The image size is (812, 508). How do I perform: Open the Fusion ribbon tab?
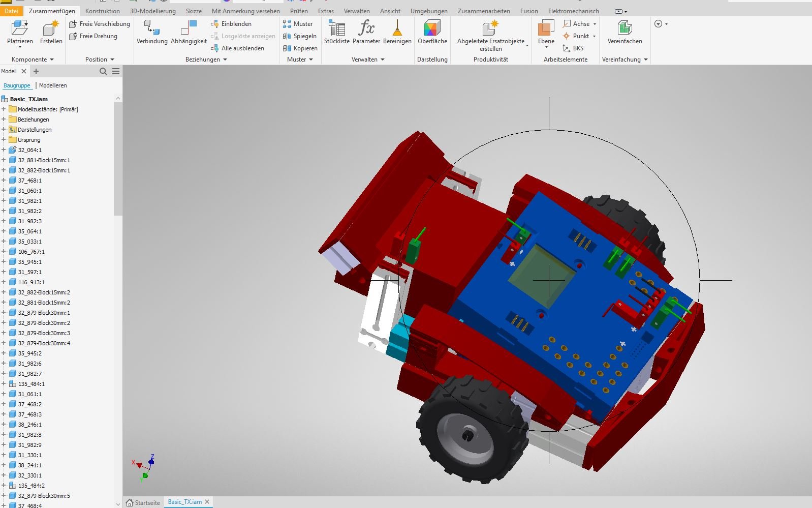click(529, 11)
